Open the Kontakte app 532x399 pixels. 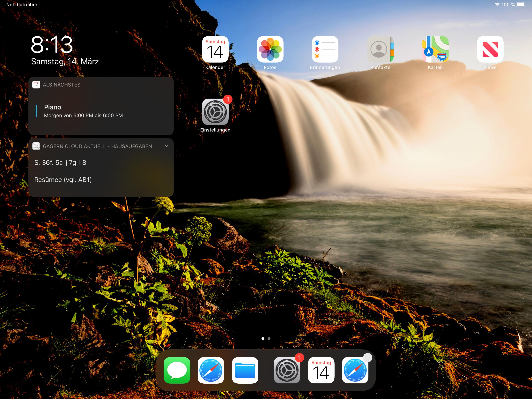[380, 49]
